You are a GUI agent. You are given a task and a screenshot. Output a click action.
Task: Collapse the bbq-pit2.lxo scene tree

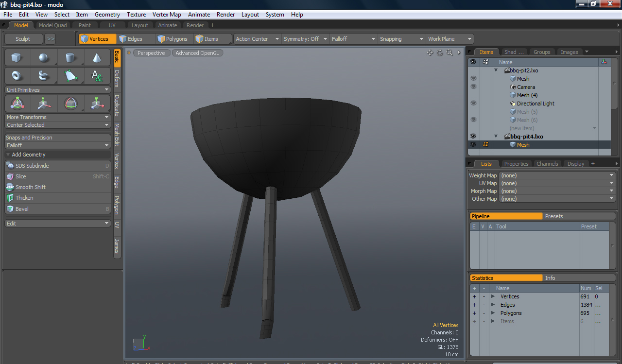tap(496, 70)
